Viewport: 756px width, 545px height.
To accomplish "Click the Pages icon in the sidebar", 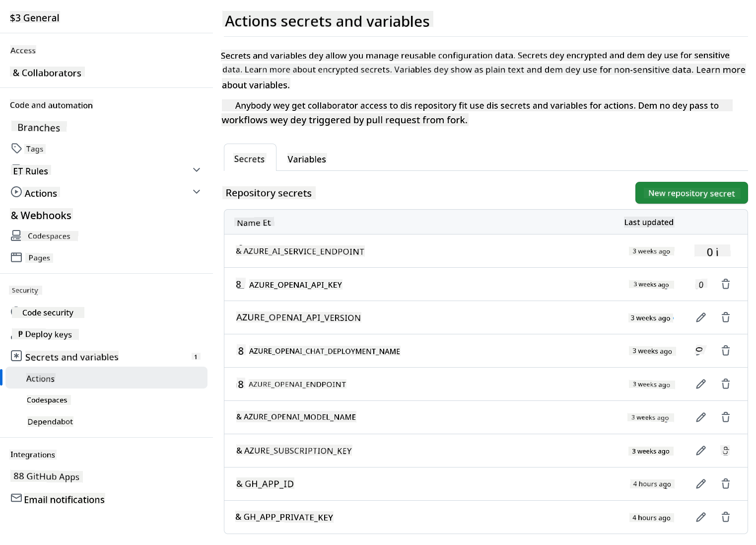I will [x=16, y=257].
